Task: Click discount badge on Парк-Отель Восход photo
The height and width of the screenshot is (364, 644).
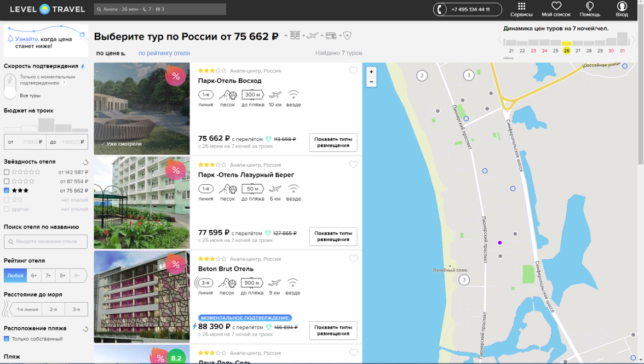Action: click(x=175, y=76)
